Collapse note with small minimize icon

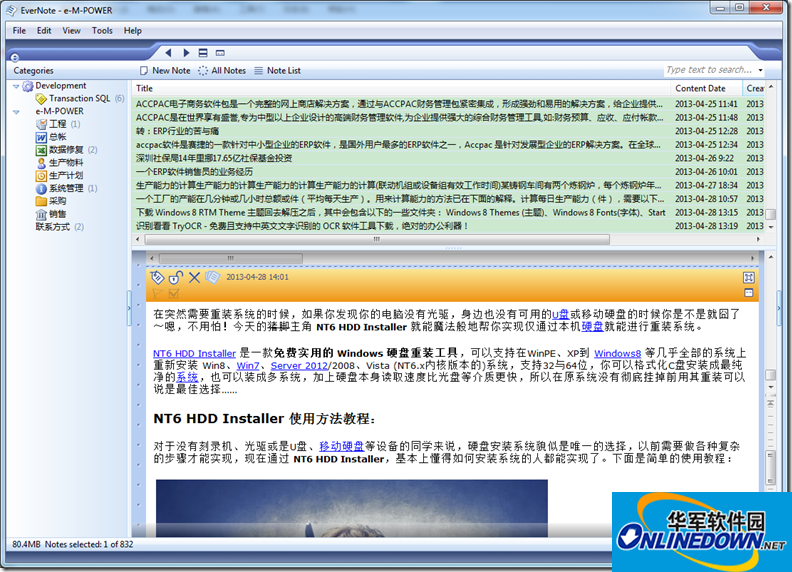(x=749, y=293)
